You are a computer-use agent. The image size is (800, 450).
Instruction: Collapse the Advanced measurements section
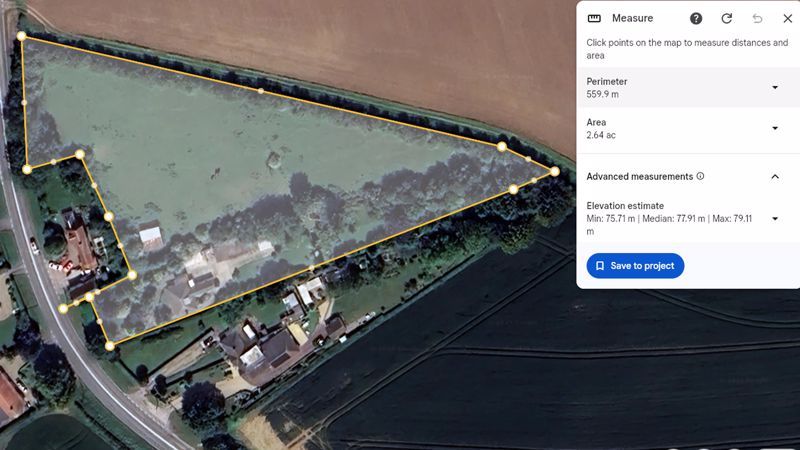[775, 177]
